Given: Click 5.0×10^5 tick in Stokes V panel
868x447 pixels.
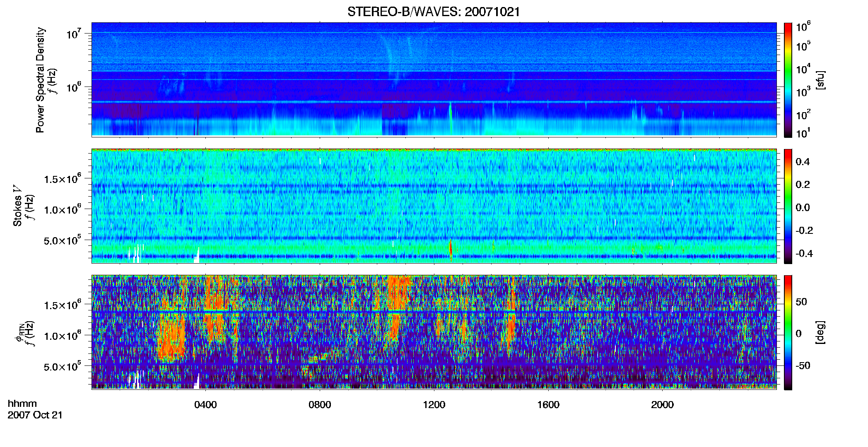Looking at the screenshot, I should [62, 240].
